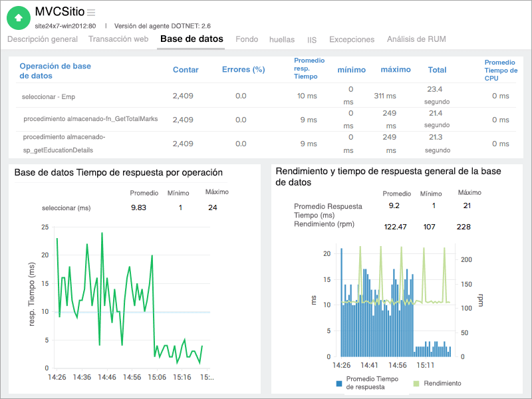Viewport: 532px width, 399px height.
Task: Select the Fondo tab
Action: point(247,39)
